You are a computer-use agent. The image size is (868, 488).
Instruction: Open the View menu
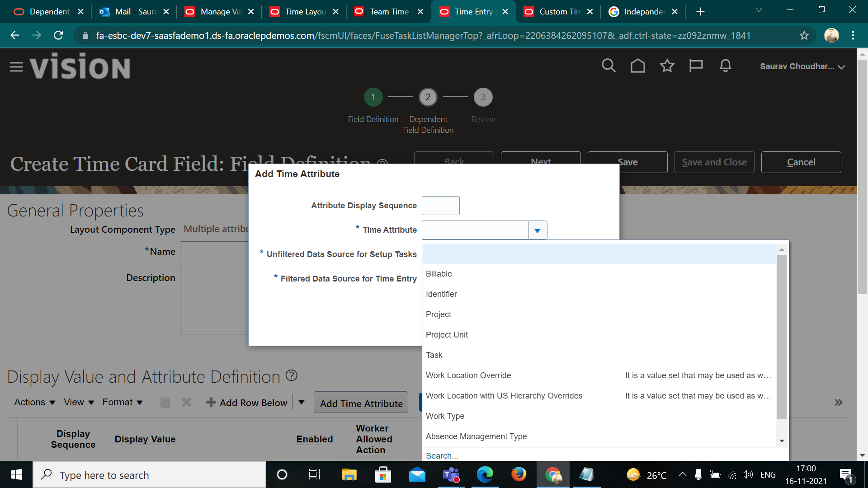tap(79, 402)
